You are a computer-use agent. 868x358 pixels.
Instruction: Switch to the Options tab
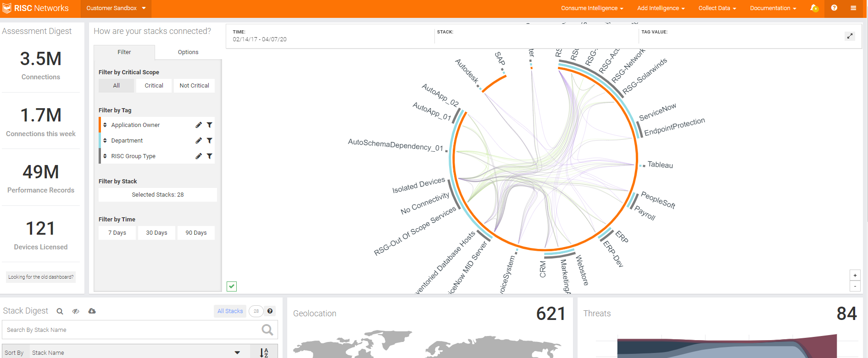click(x=188, y=52)
